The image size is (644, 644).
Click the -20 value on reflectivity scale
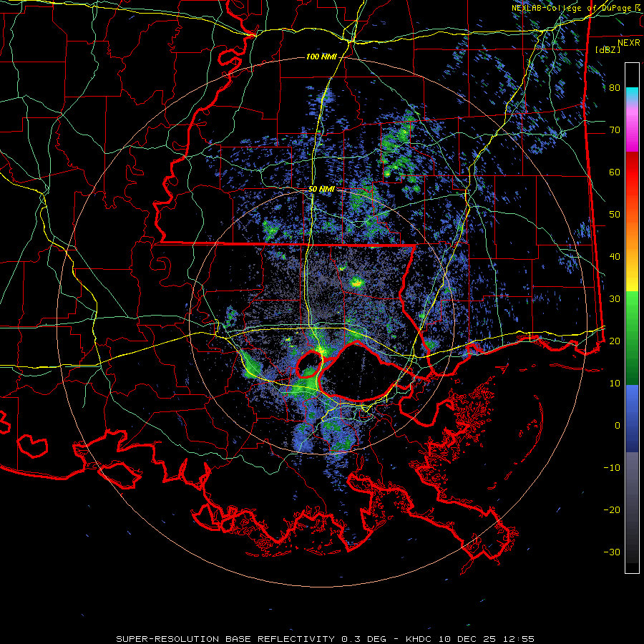click(612, 510)
